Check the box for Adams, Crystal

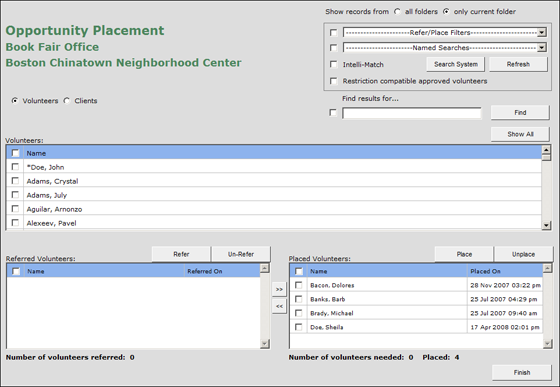click(15, 181)
